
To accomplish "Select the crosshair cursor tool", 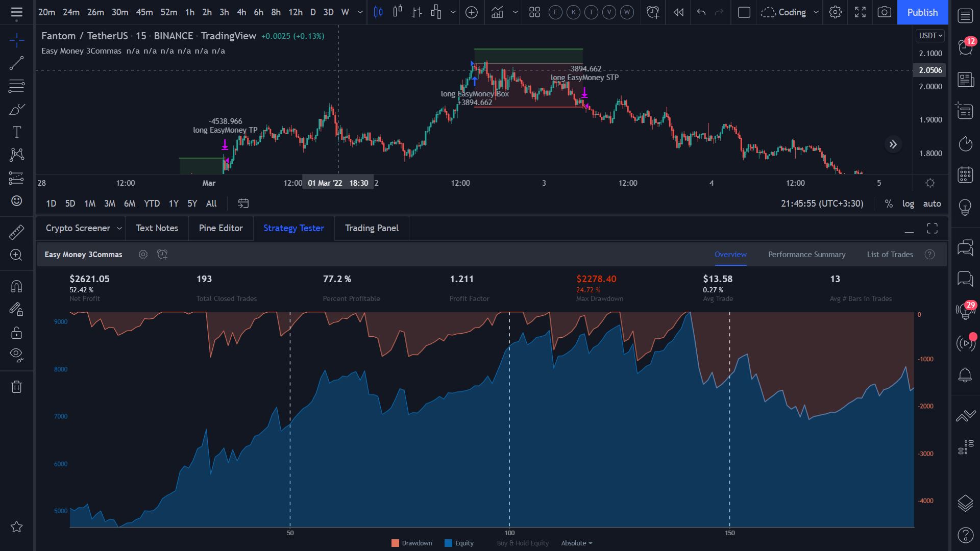I will click(16, 40).
